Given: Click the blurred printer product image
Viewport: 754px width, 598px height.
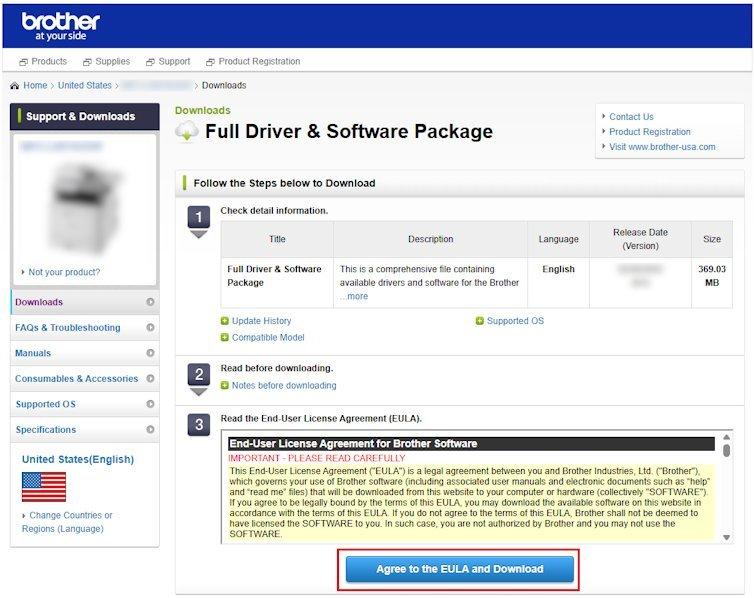Looking at the screenshot, I should [x=85, y=209].
